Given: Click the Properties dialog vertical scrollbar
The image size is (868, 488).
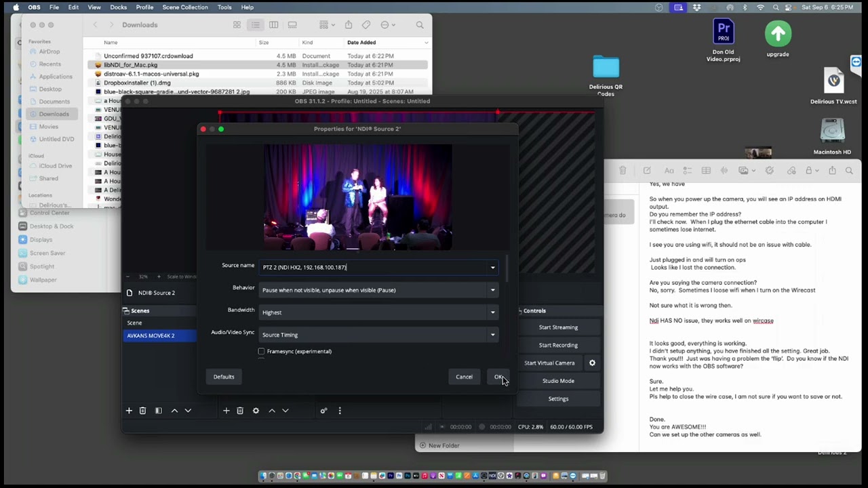Looking at the screenshot, I should (506, 268).
